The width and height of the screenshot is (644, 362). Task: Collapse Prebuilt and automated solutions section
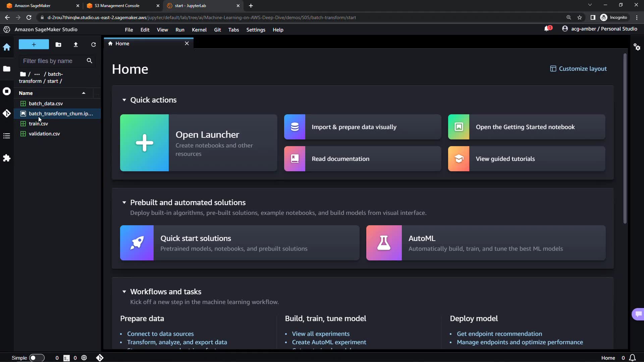click(124, 202)
